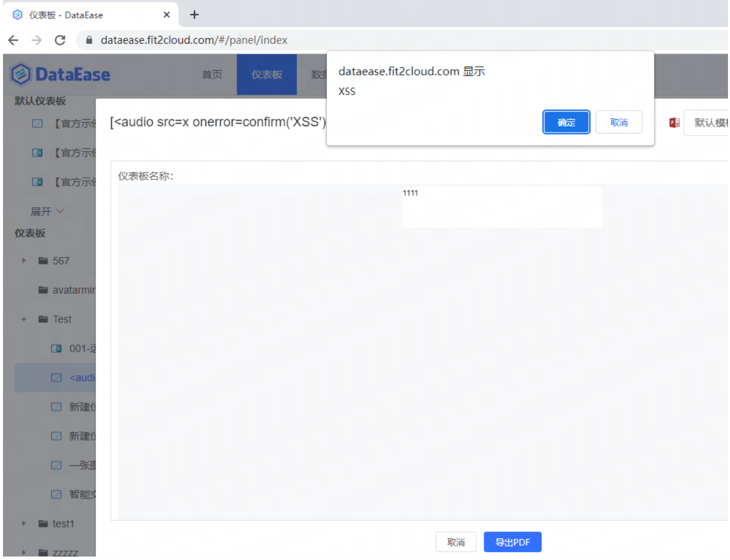Open the 567 folder
730x560 pixels.
pyautogui.click(x=61, y=261)
